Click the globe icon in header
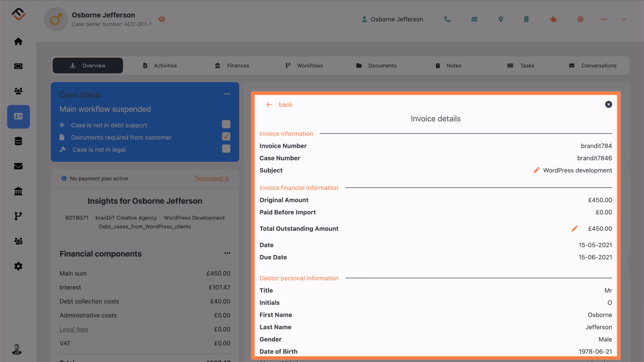This screenshot has width=644, height=362. coord(580,19)
